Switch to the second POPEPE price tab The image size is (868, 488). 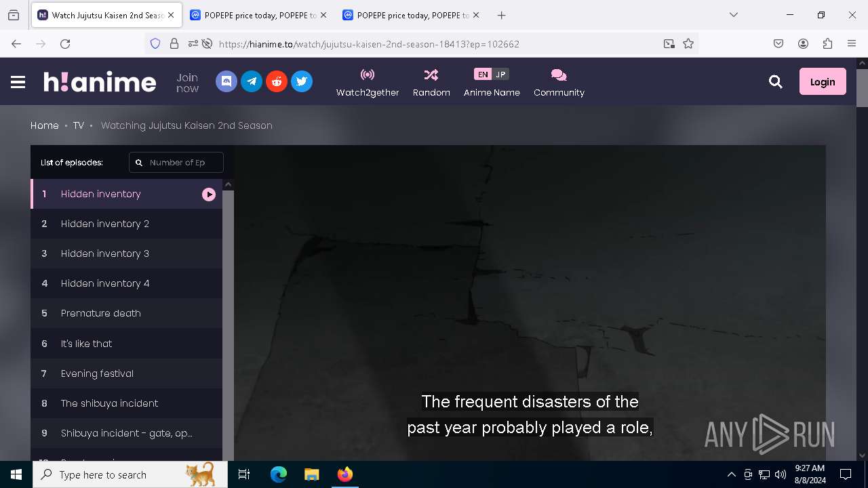(x=406, y=15)
